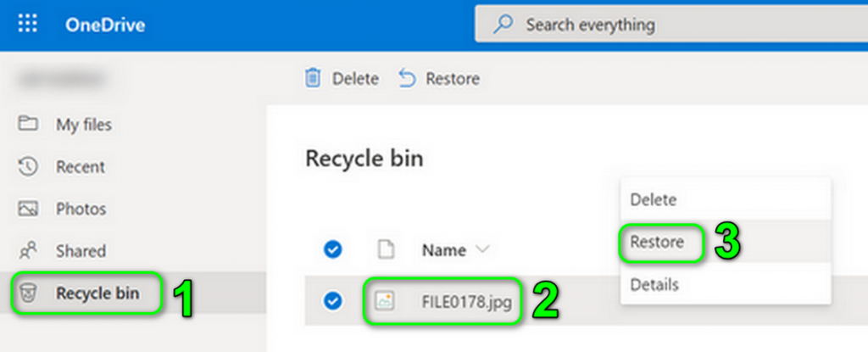This screenshot has width=868, height=352.
Task: Click the Delete label in top toolbar
Action: [x=355, y=79]
